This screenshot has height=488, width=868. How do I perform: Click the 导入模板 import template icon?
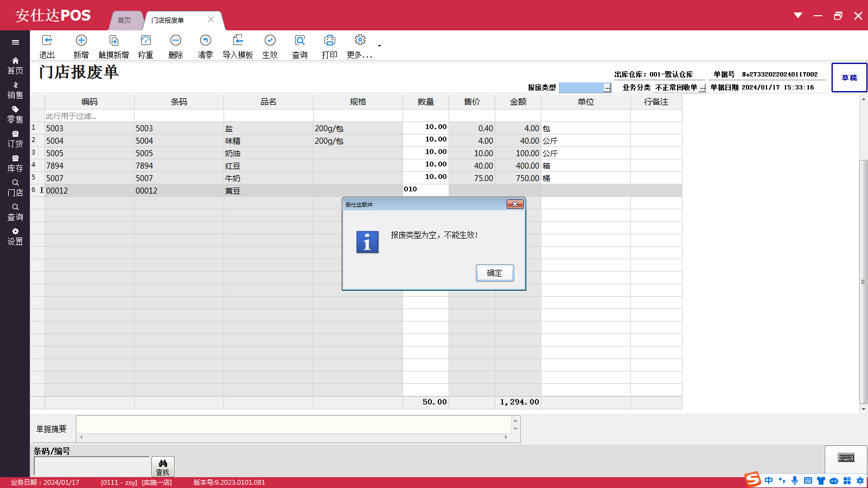click(238, 41)
